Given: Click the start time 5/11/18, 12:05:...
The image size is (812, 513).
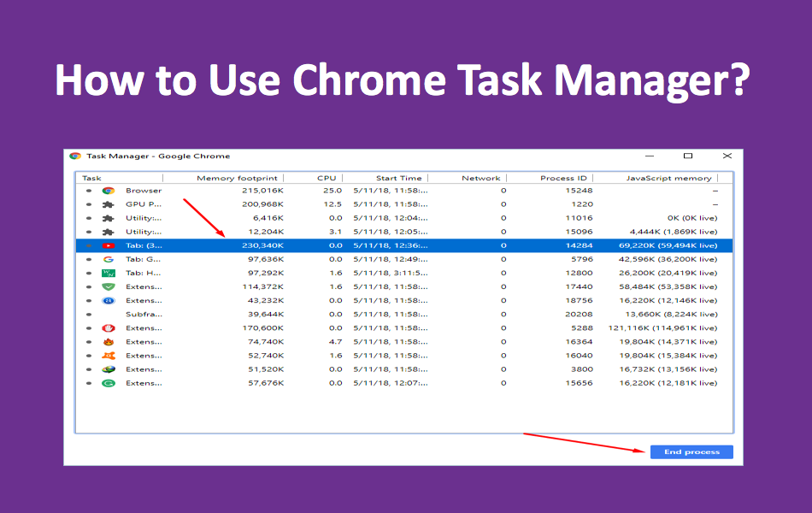Looking at the screenshot, I should pos(391,232).
